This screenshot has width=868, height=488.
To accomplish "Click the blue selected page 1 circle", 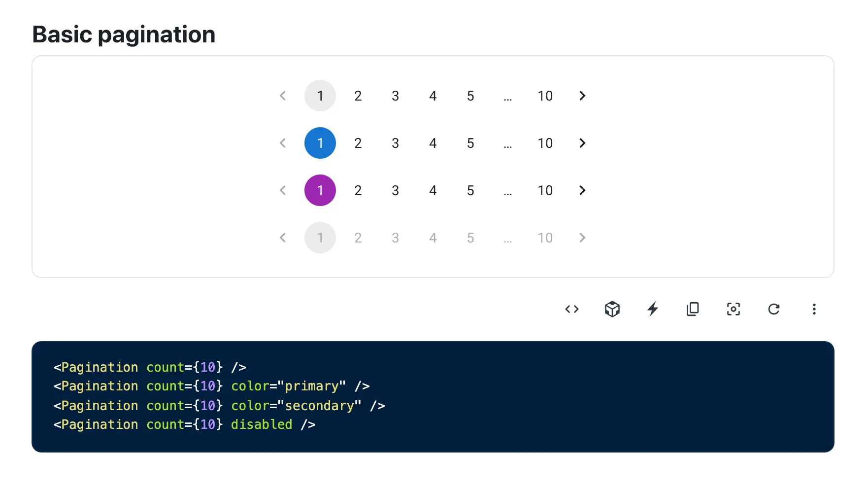I will click(320, 143).
